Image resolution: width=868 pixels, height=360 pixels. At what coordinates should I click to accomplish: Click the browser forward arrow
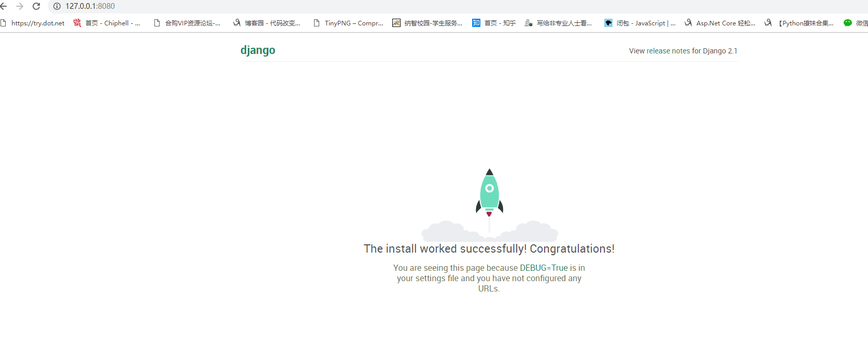pos(20,6)
